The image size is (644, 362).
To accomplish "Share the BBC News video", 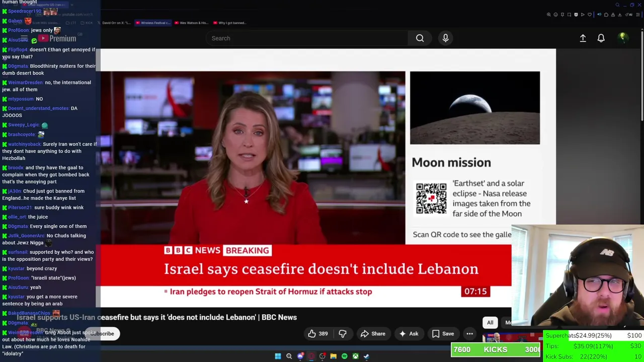I will [x=373, y=333].
